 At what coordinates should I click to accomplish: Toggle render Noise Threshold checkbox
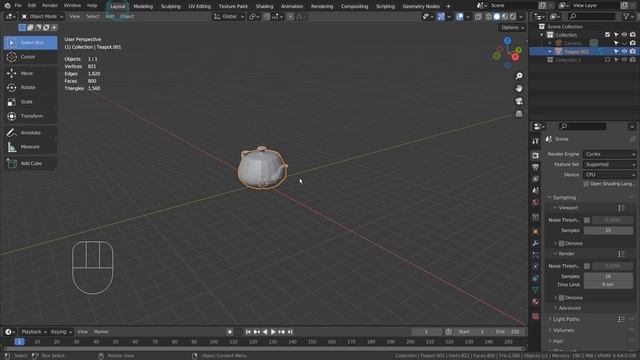pyautogui.click(x=587, y=266)
